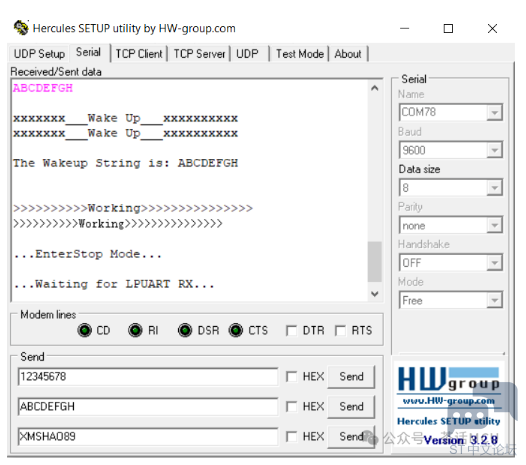Click the Version 3.2.8 text
The image size is (526, 465).
pos(461,440)
